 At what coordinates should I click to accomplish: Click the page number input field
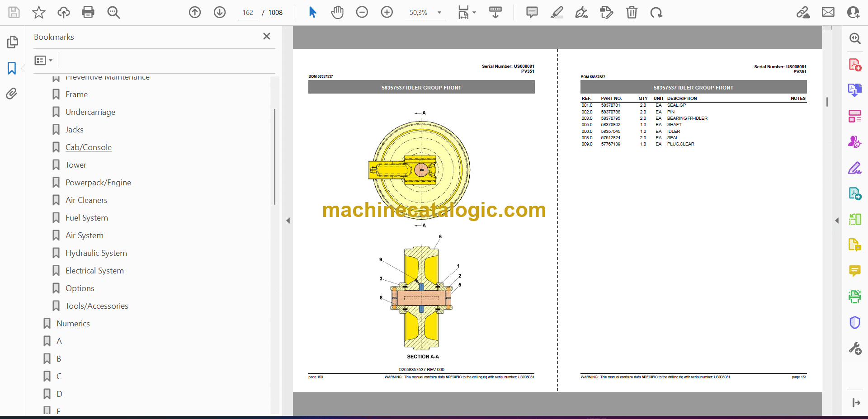tap(248, 13)
